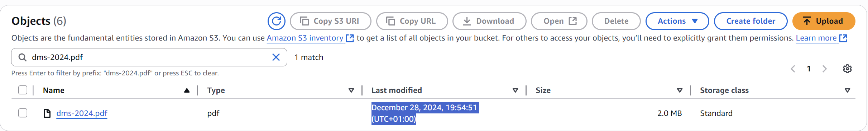Click the PDF file icon beside dms-2024.pdf
The image size is (868, 131).
point(47,113)
